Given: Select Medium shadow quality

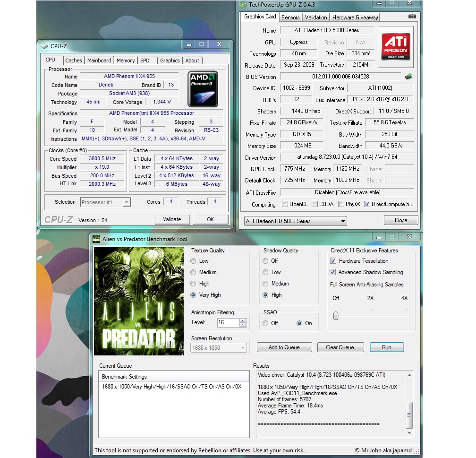Looking at the screenshot, I should click(x=265, y=284).
